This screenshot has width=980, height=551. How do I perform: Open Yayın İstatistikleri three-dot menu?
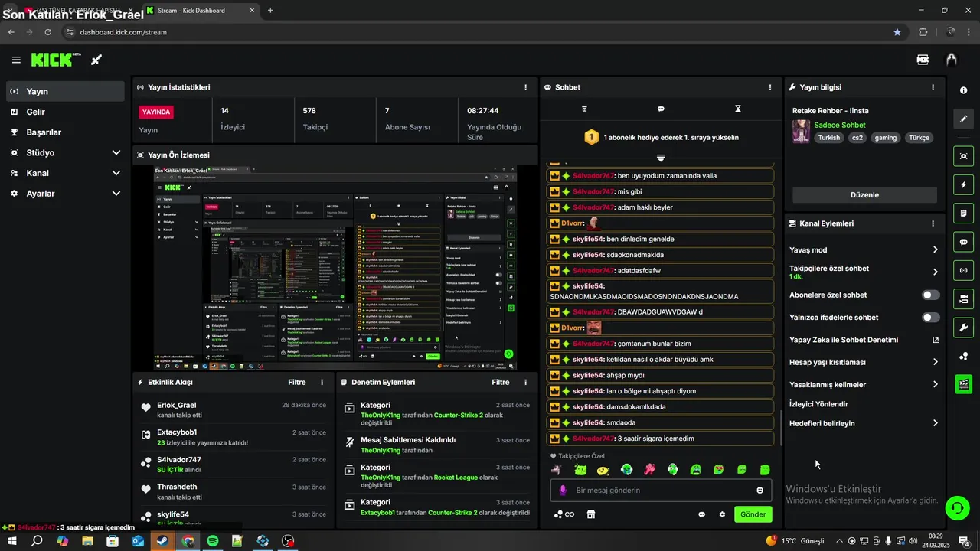click(525, 87)
